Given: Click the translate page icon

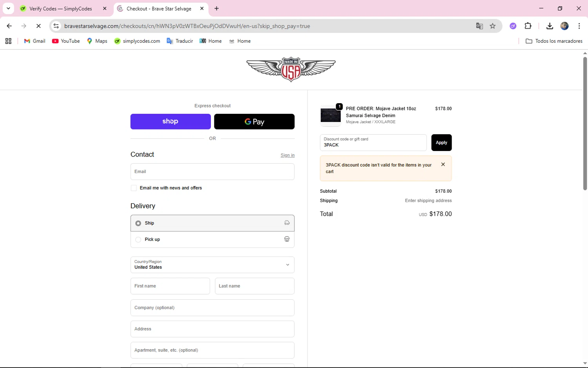Looking at the screenshot, I should tap(479, 26).
